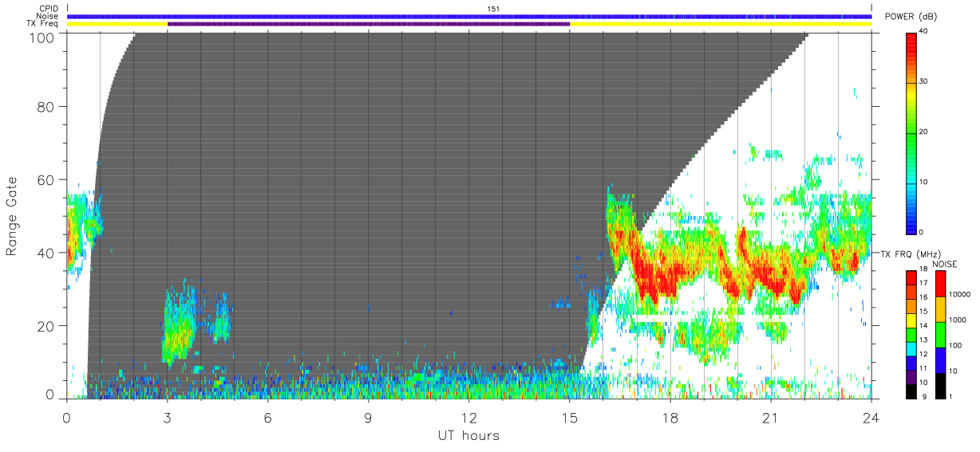Click the 21 tick on the UT hours axis
The width and height of the screenshot is (980, 452).
coord(770,417)
